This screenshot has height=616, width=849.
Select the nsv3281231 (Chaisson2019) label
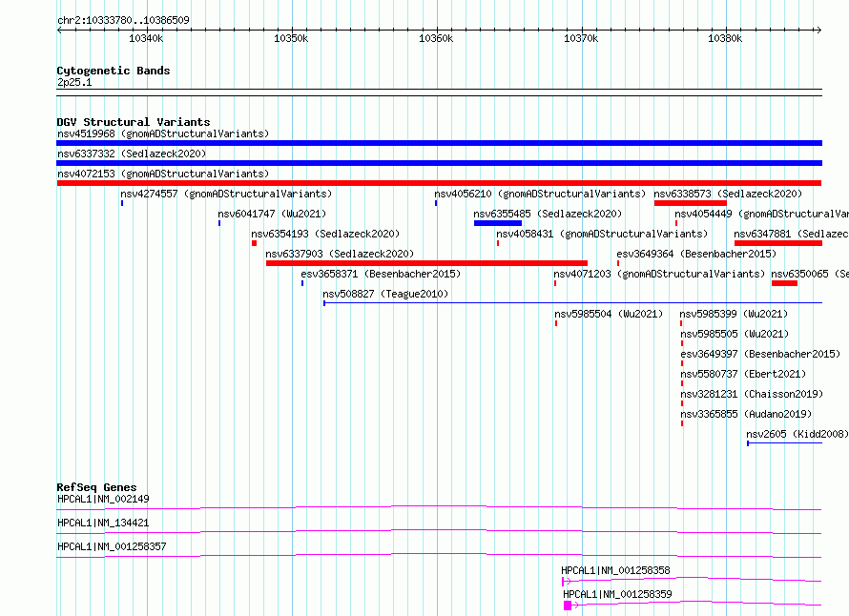pyautogui.click(x=752, y=394)
